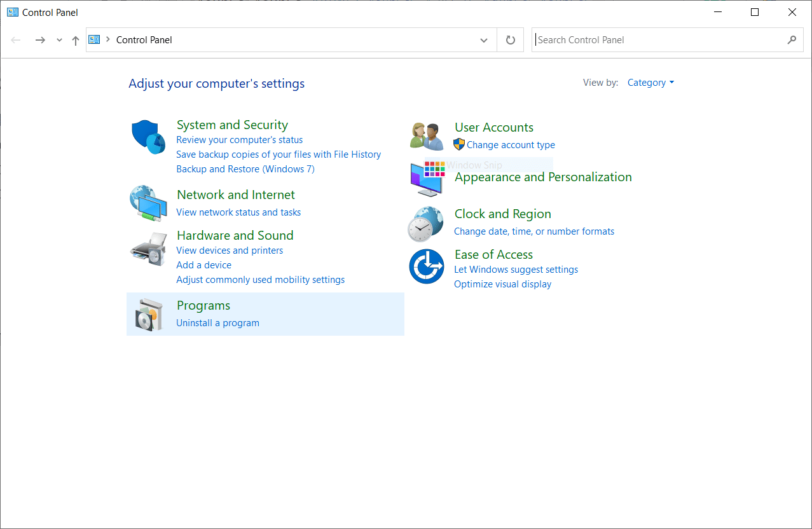Click the Control Panel address breadcrumb
This screenshot has width=812, height=529.
(x=144, y=40)
